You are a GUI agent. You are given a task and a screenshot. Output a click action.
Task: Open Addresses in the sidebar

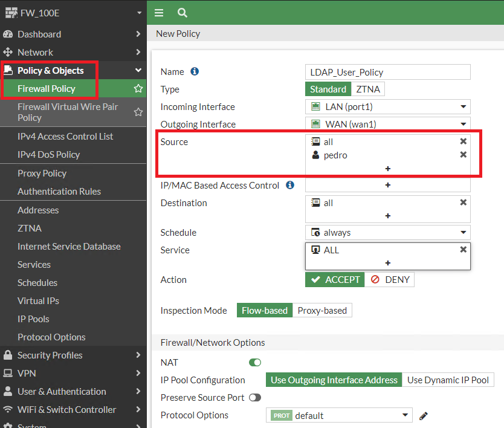(x=38, y=210)
